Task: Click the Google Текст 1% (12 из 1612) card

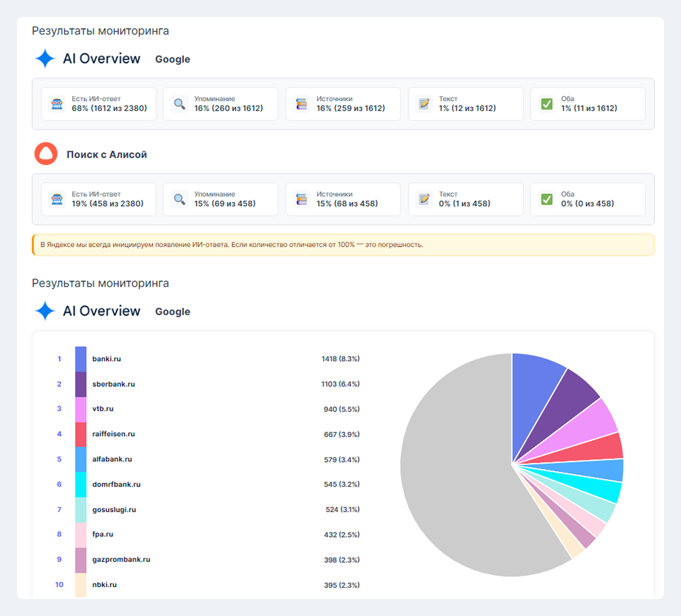Action: [x=465, y=104]
